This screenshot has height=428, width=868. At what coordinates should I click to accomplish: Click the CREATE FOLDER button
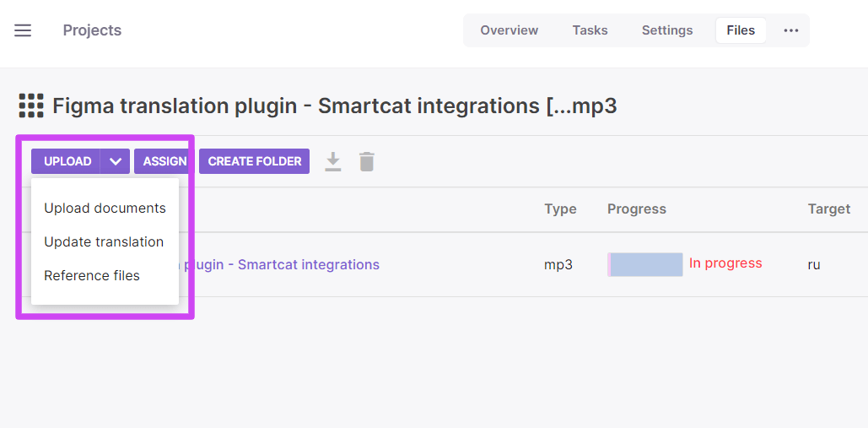tap(254, 161)
